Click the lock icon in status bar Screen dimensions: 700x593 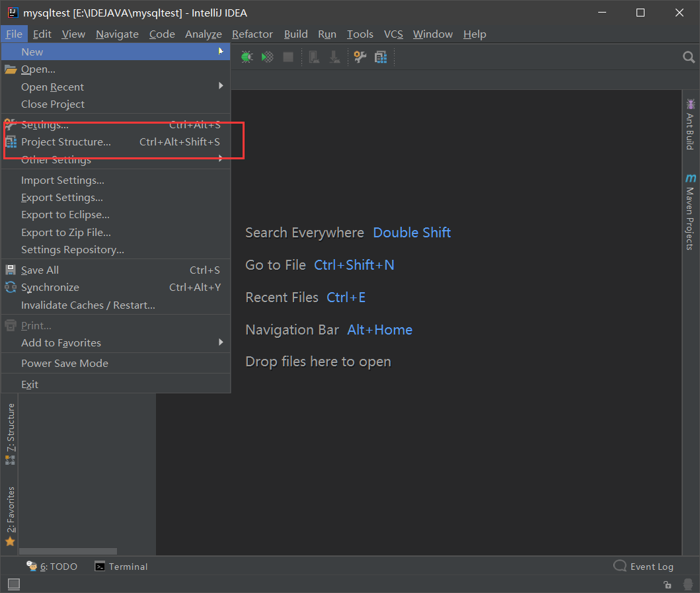click(668, 584)
